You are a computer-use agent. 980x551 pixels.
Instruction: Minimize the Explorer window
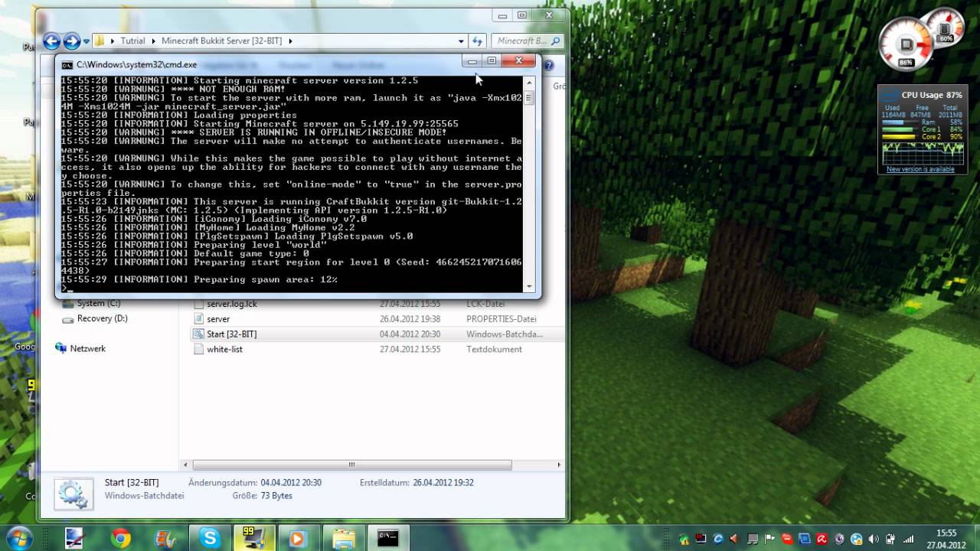pos(502,15)
